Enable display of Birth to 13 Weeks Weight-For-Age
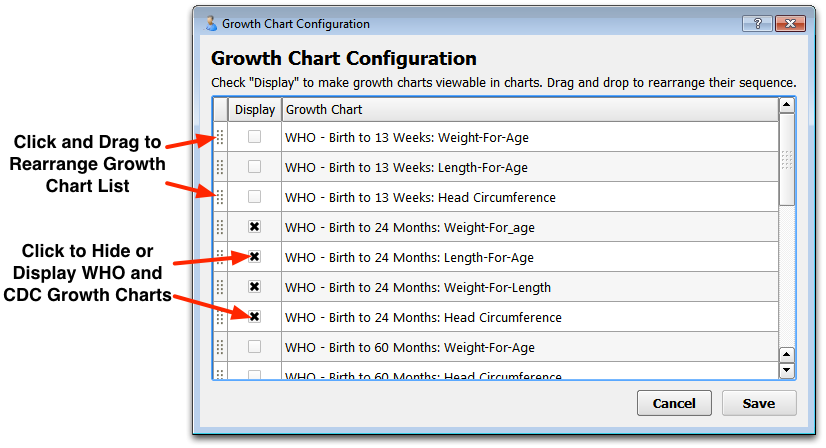This screenshot has width=826, height=448. pyautogui.click(x=254, y=137)
